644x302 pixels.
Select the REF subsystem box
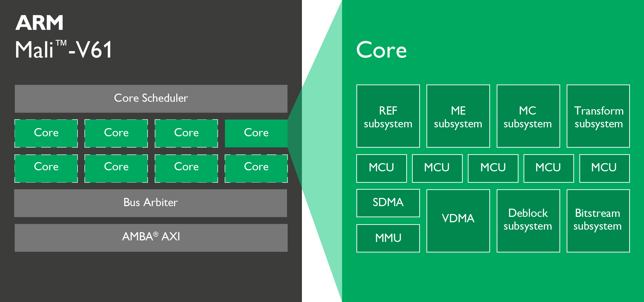388,116
